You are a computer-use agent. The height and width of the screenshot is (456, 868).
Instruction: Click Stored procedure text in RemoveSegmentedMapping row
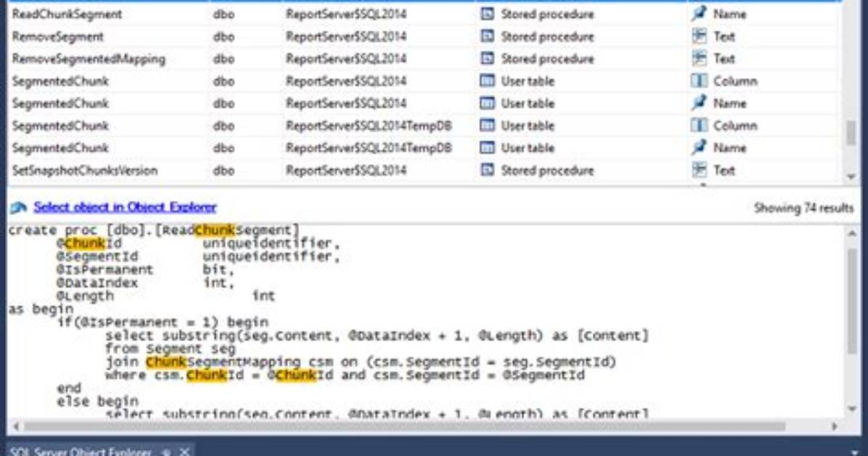(x=547, y=59)
